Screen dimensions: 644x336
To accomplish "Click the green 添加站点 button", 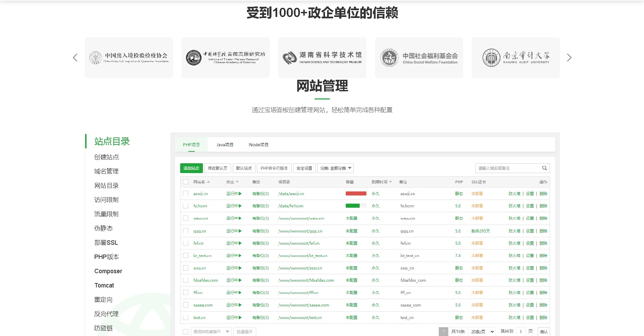I will (x=191, y=168).
